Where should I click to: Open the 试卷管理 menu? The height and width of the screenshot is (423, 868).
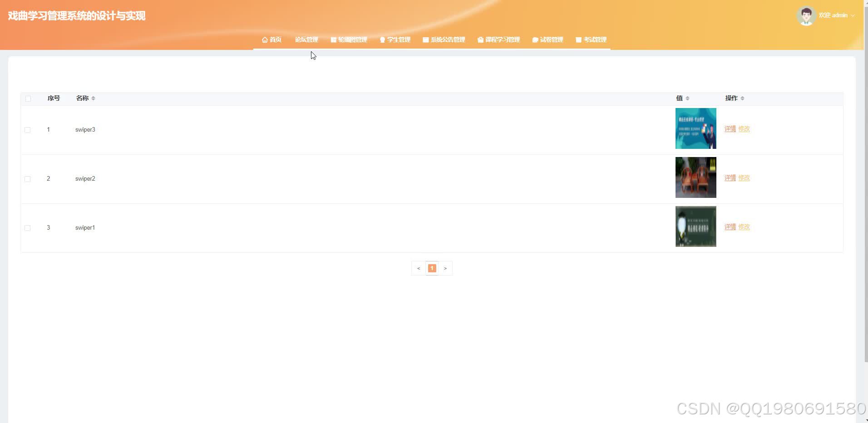pos(547,40)
